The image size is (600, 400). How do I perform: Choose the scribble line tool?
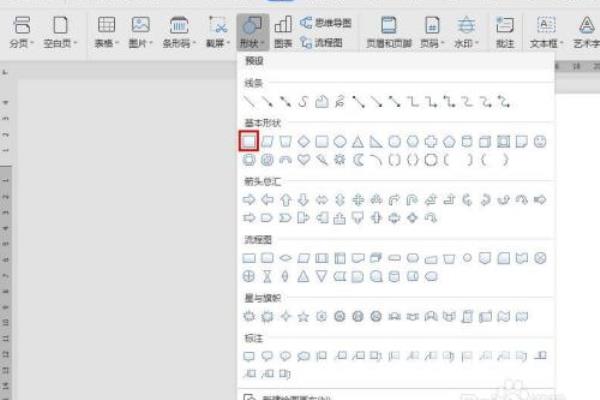tap(340, 101)
